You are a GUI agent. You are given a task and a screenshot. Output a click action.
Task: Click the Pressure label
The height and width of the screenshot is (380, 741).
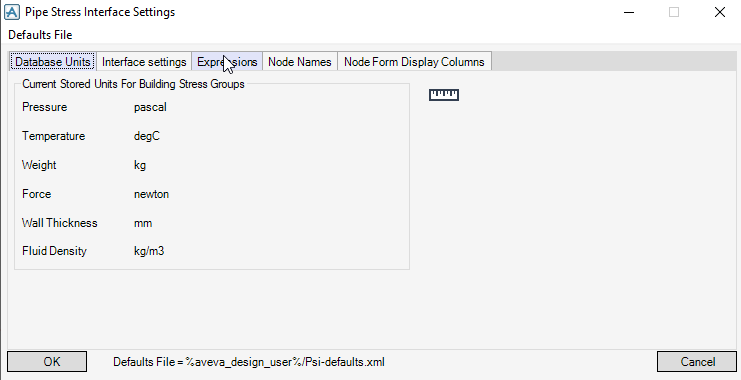(44, 107)
